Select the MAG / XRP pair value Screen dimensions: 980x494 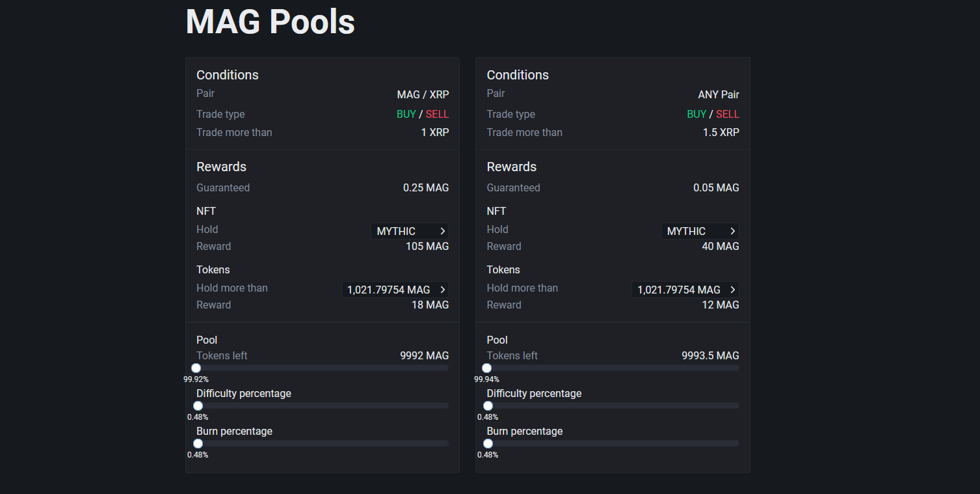point(423,94)
